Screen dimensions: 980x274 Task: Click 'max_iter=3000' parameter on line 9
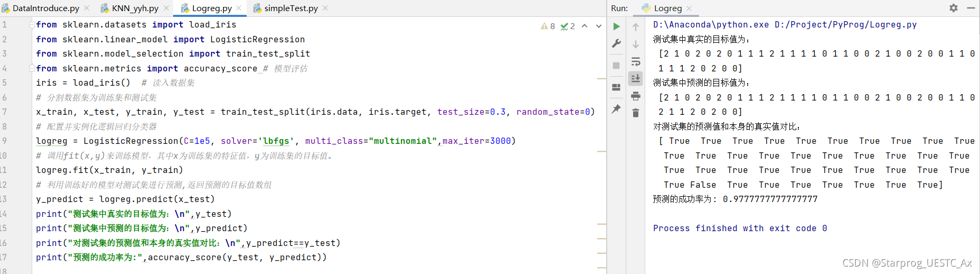coord(477,141)
